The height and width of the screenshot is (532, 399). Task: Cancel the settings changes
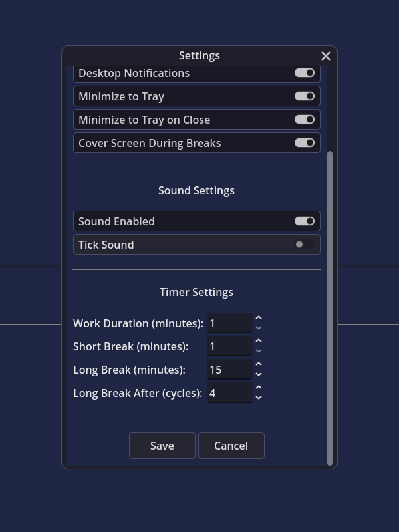(x=231, y=446)
